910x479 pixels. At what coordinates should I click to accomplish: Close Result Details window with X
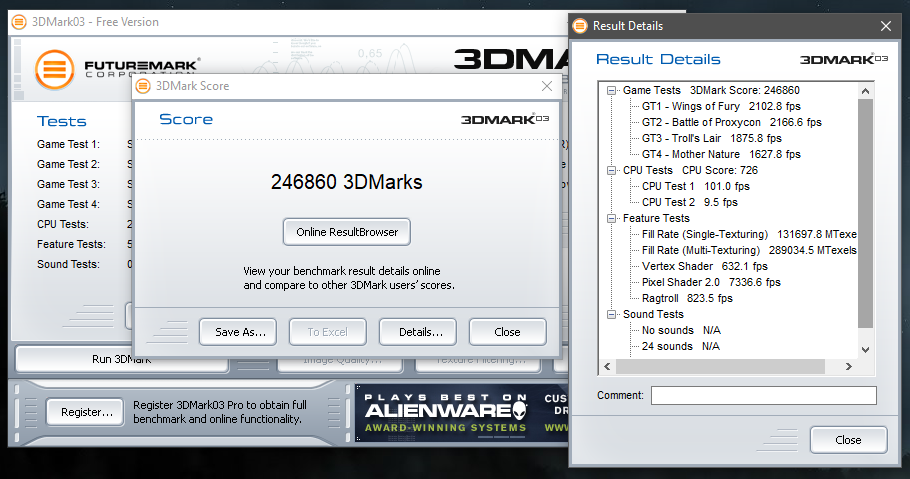click(x=886, y=26)
